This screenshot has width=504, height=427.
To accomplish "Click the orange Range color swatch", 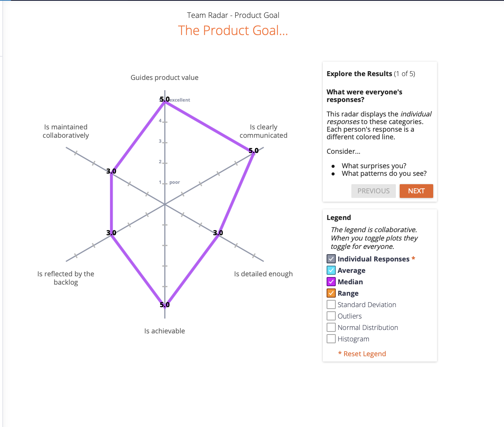I will coord(331,293).
